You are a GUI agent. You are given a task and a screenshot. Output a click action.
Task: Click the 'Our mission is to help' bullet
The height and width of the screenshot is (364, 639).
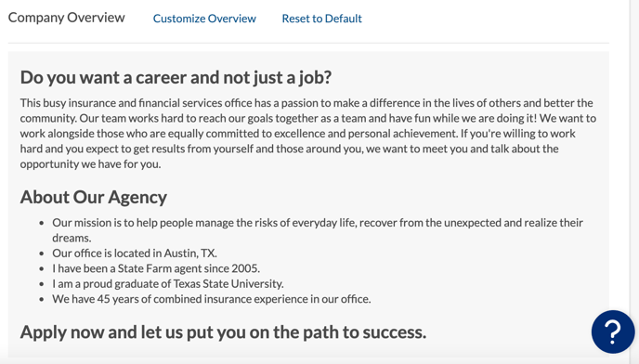(x=318, y=230)
